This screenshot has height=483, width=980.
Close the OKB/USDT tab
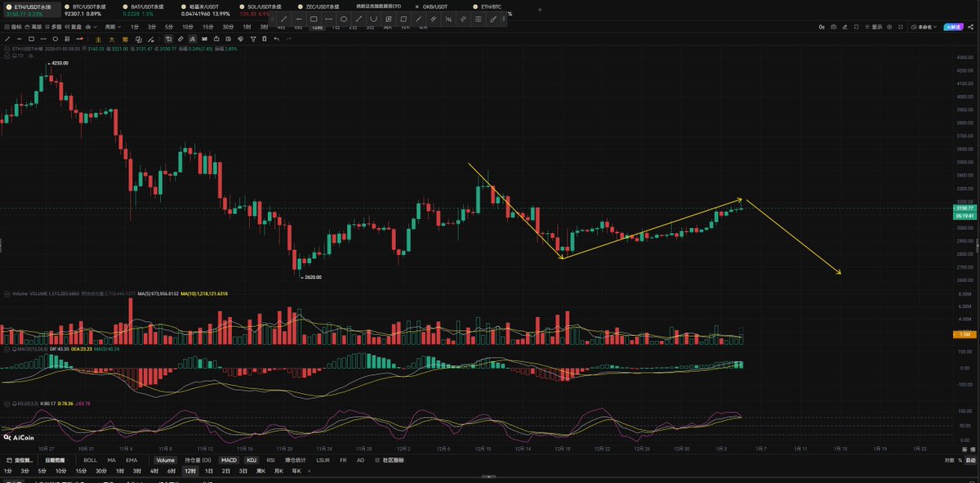point(416,6)
